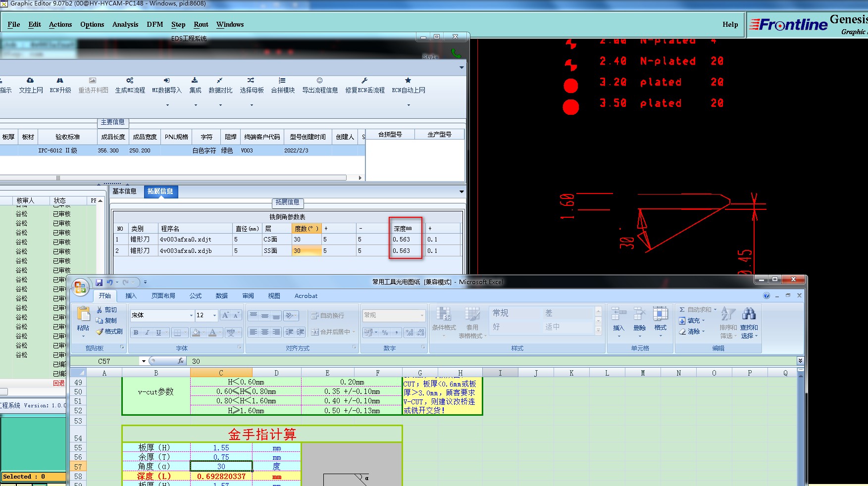Click 集成 download icon in EDS toolbar
868x486 pixels.
point(195,80)
